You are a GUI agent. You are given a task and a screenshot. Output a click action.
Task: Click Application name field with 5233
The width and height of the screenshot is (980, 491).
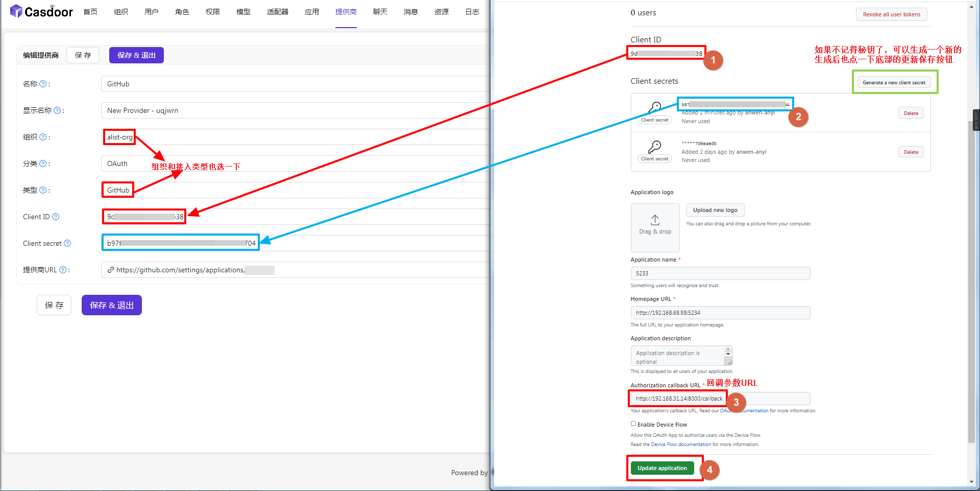720,273
